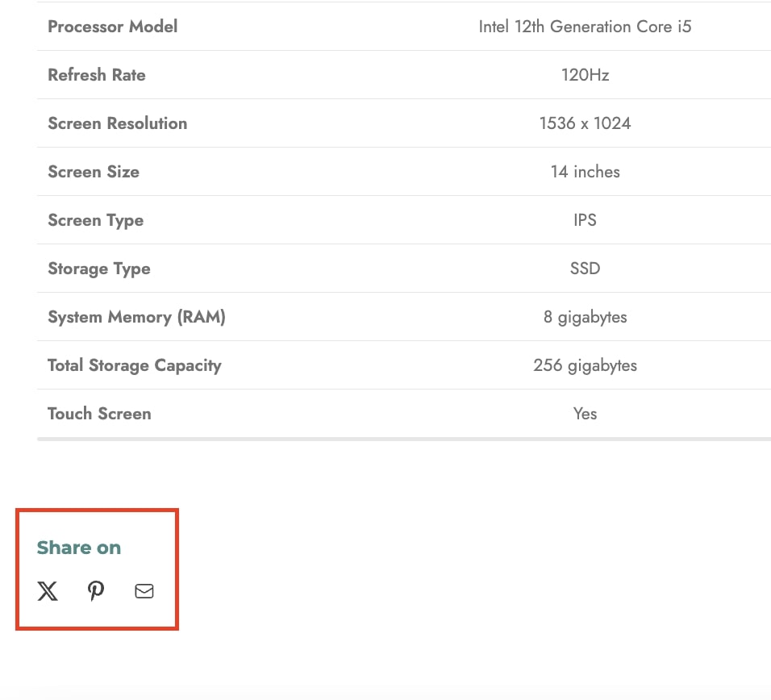Select the Intel 12th Generation Core i5 value
The height and width of the screenshot is (700, 771).
pos(585,27)
